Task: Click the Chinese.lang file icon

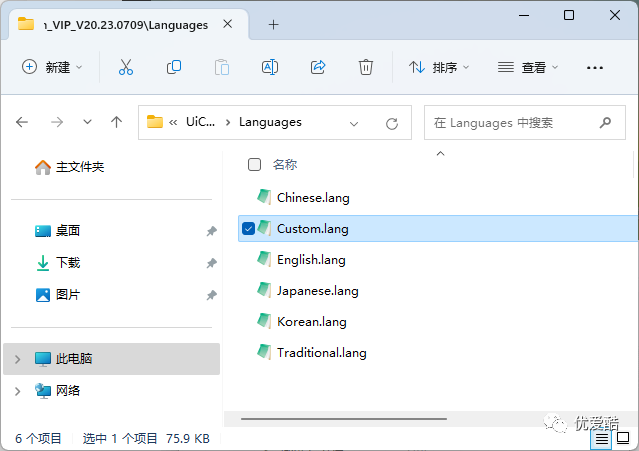Action: pos(264,197)
